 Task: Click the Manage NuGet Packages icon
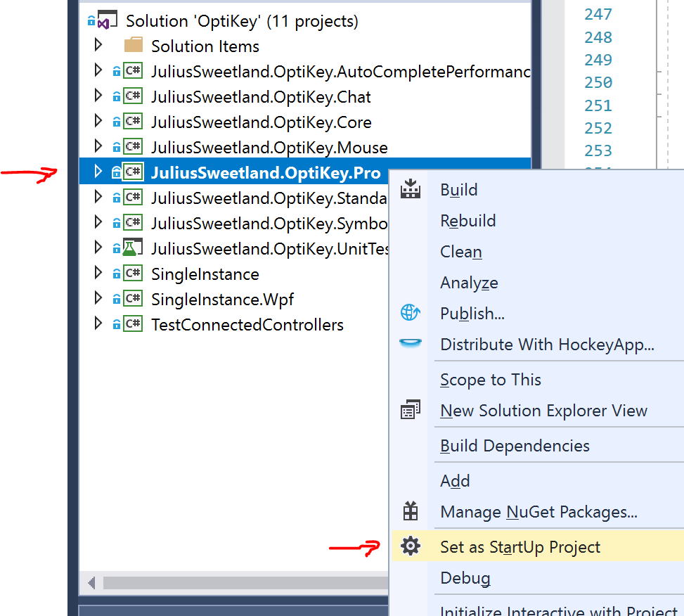(411, 511)
